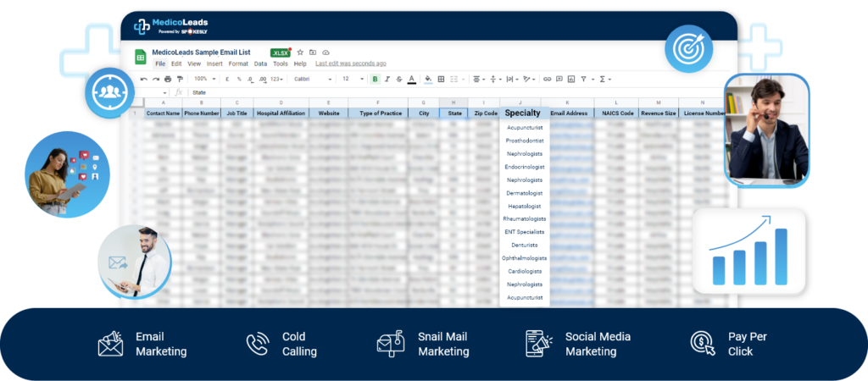Select column H header
Image resolution: width=868 pixels, height=381 pixels.
point(453,102)
